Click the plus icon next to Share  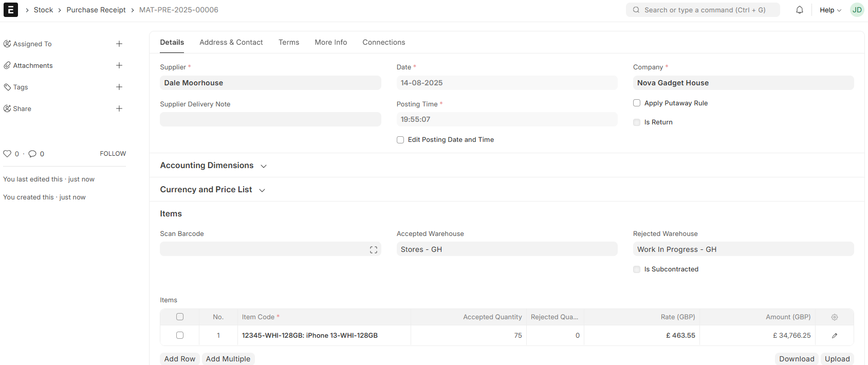coord(119,108)
